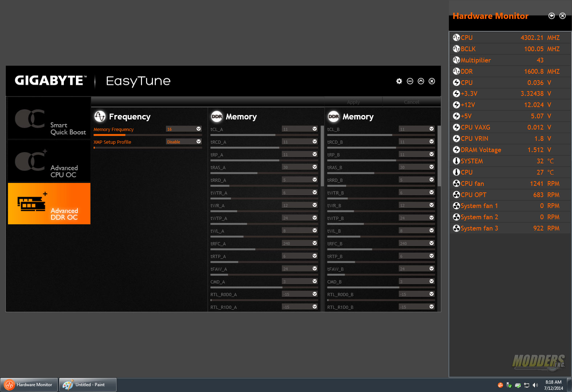This screenshot has width=572, height=392.
Task: Click the System fan 2 icon
Action: (457, 217)
